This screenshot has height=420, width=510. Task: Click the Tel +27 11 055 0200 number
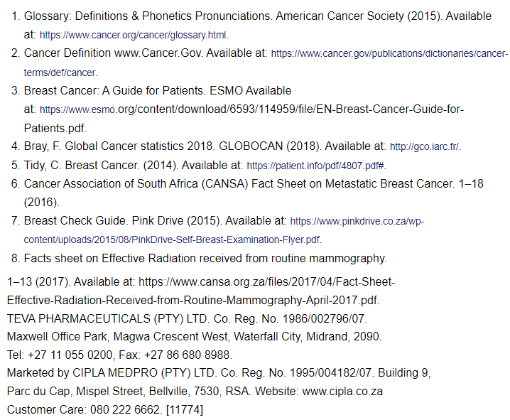point(66,355)
